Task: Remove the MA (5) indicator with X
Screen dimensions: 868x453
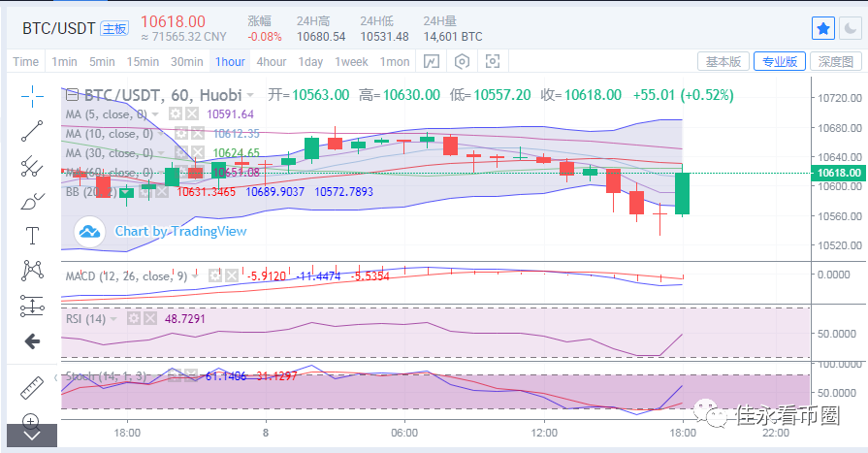Action: pos(192,113)
